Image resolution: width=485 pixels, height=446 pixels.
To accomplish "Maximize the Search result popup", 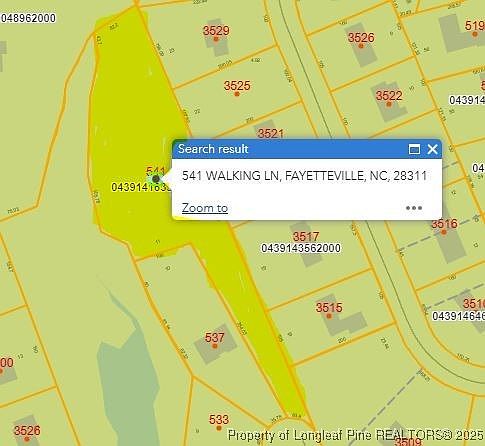I will 414,149.
